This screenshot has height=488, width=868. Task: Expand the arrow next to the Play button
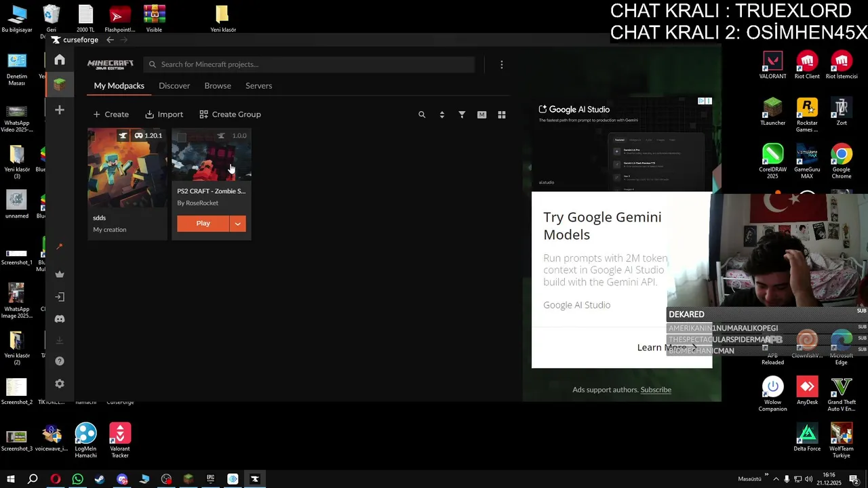(x=237, y=224)
